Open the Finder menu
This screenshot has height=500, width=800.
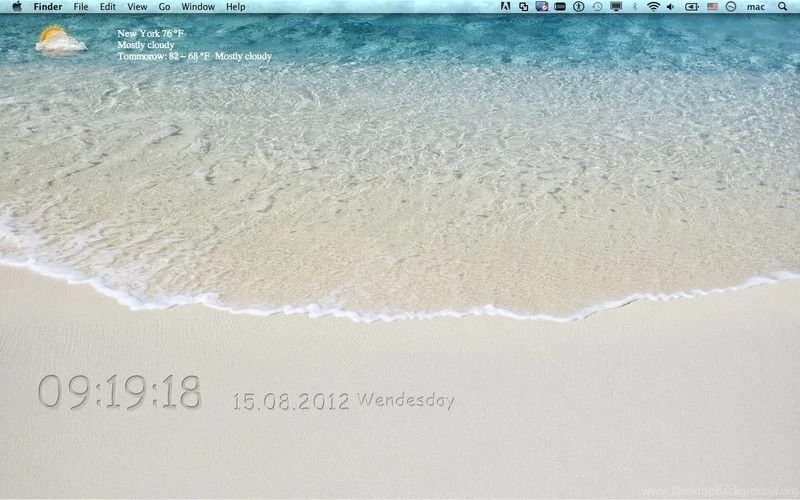coord(48,7)
